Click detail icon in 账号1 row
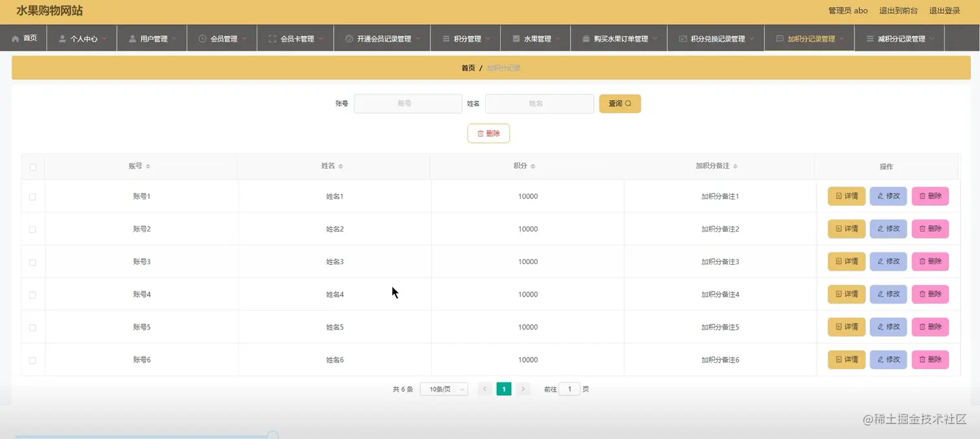 [839, 196]
